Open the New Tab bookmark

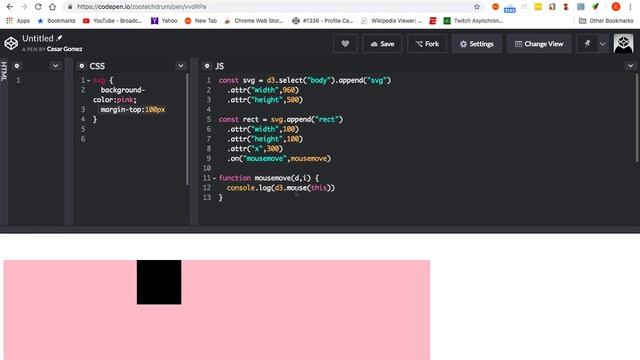(x=200, y=20)
